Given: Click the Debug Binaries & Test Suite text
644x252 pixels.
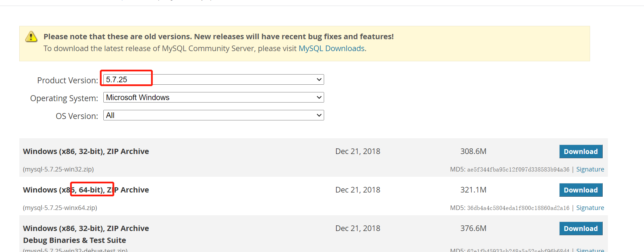Looking at the screenshot, I should (x=74, y=240).
